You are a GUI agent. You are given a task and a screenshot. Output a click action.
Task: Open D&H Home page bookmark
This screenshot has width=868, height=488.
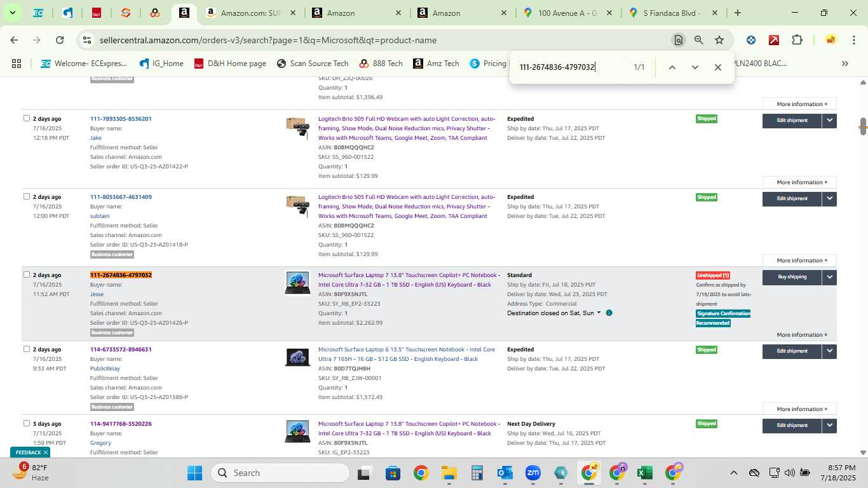pos(230,64)
